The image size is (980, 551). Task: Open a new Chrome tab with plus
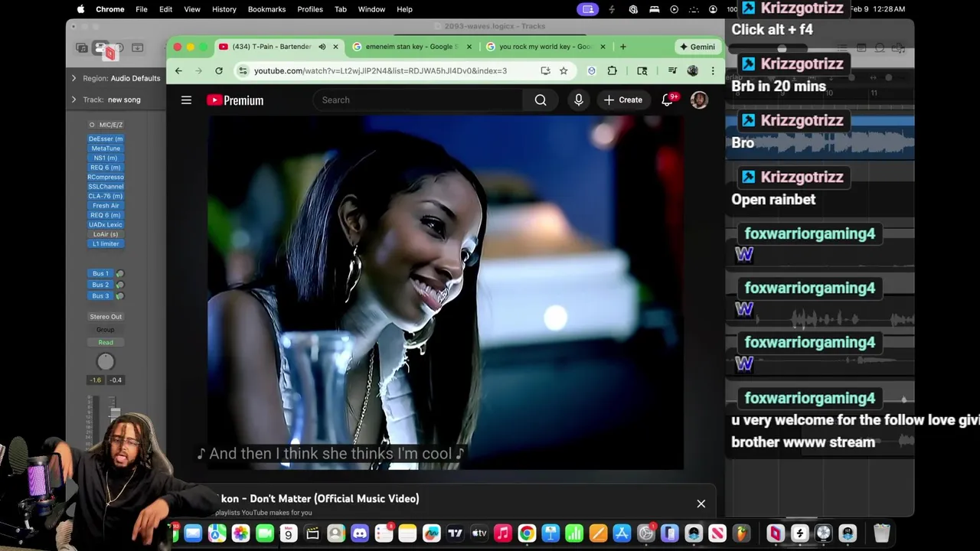(623, 47)
